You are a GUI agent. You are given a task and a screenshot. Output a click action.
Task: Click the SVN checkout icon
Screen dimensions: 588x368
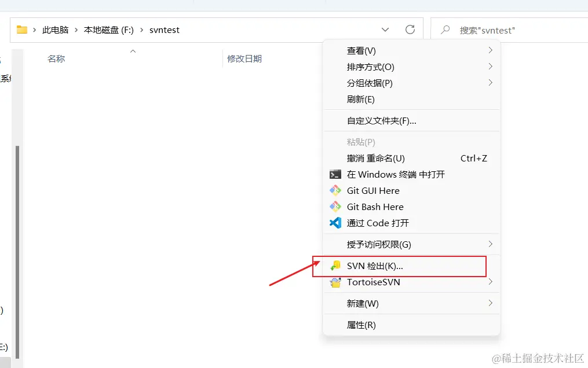click(335, 266)
